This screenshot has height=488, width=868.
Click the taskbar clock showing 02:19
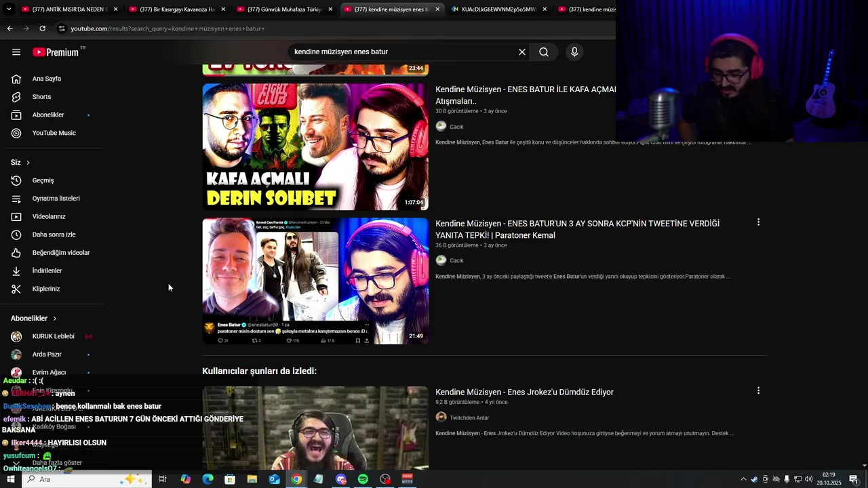tap(829, 479)
